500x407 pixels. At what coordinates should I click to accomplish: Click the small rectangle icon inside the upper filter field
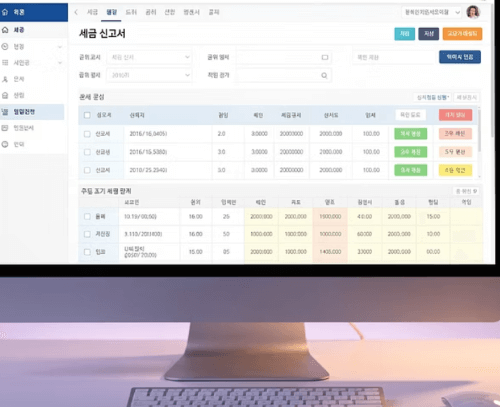(325, 57)
